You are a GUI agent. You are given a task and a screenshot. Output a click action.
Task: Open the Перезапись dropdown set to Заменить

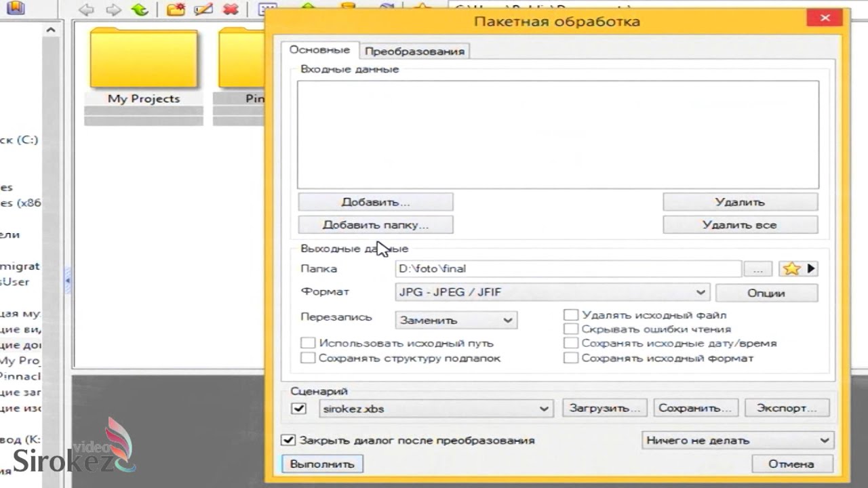(x=456, y=320)
